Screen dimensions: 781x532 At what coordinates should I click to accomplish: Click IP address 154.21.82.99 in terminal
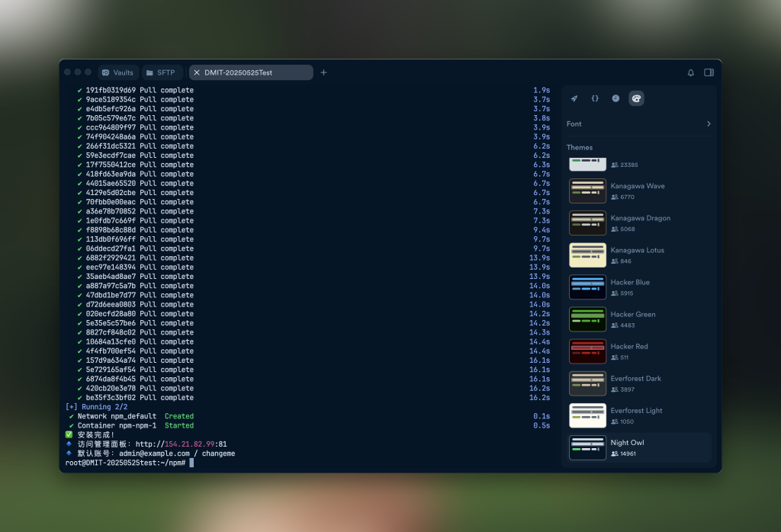pos(189,444)
